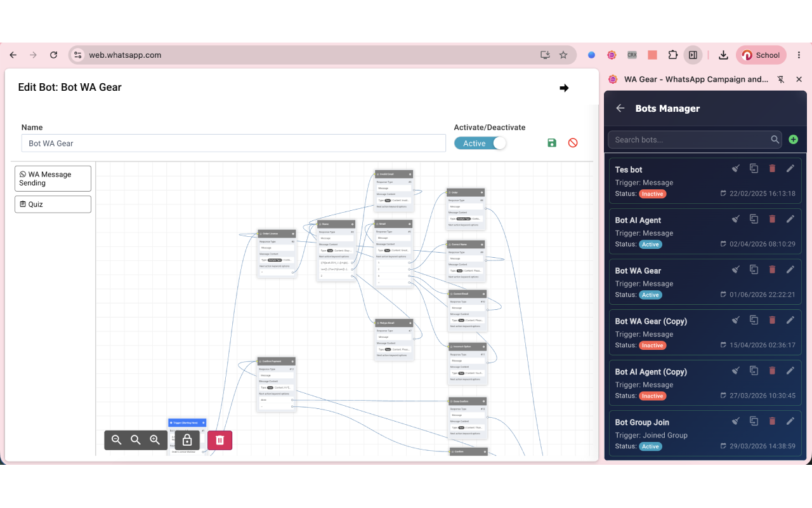Click the Bot Group Join title
Image resolution: width=812 pixels, height=508 pixels.
click(x=642, y=422)
